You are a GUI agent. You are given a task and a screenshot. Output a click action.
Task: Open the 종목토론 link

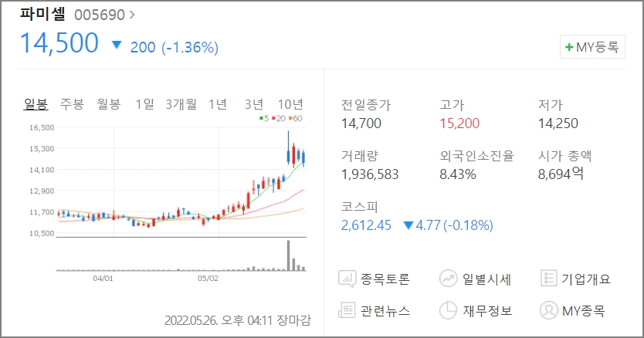click(x=385, y=279)
